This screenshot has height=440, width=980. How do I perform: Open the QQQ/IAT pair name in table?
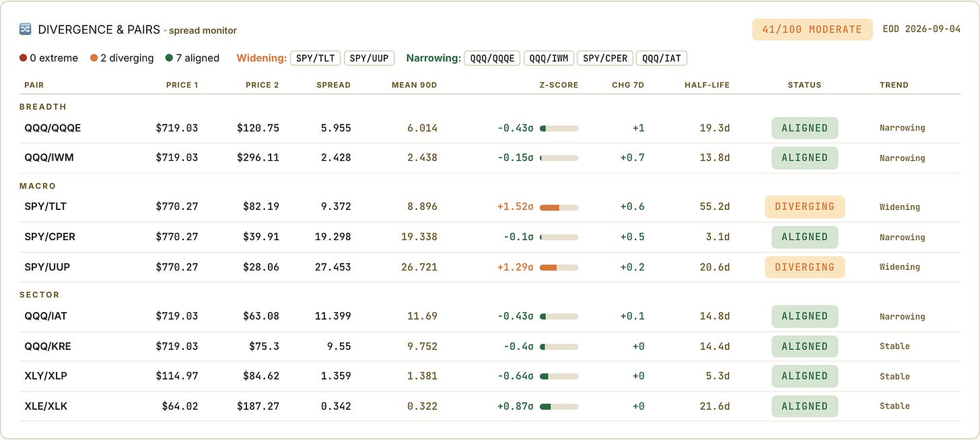coord(46,316)
